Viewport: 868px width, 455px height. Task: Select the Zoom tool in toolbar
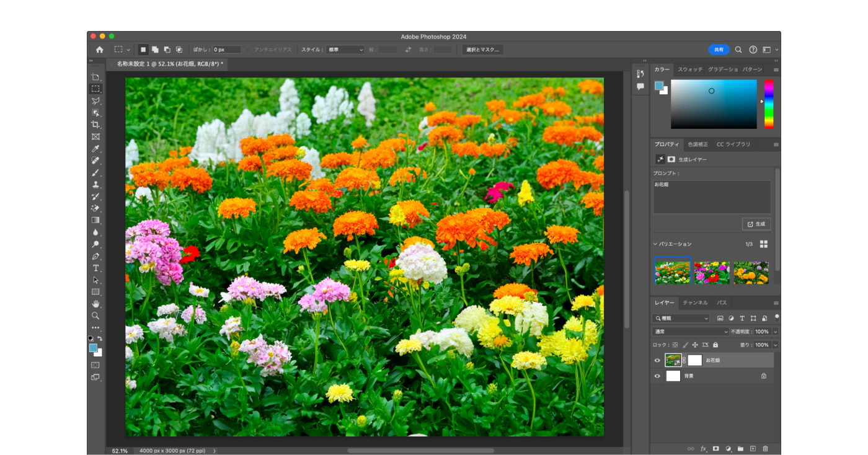(95, 316)
